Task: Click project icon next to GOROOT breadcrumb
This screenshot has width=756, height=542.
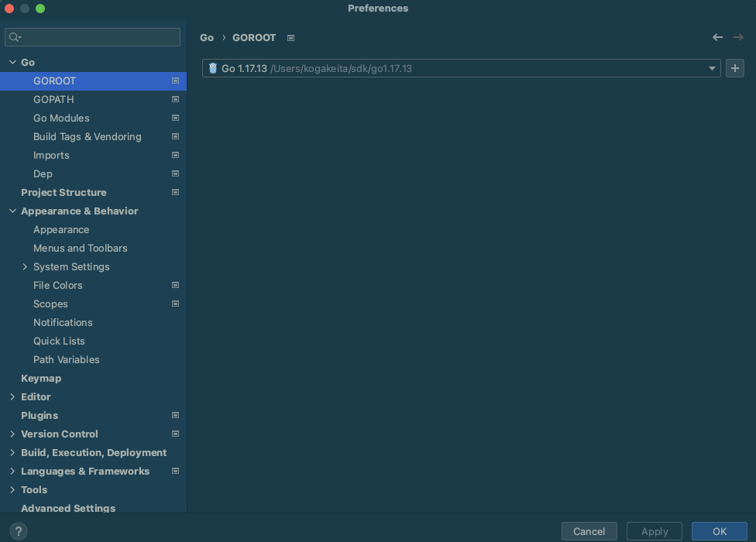Action: [290, 38]
